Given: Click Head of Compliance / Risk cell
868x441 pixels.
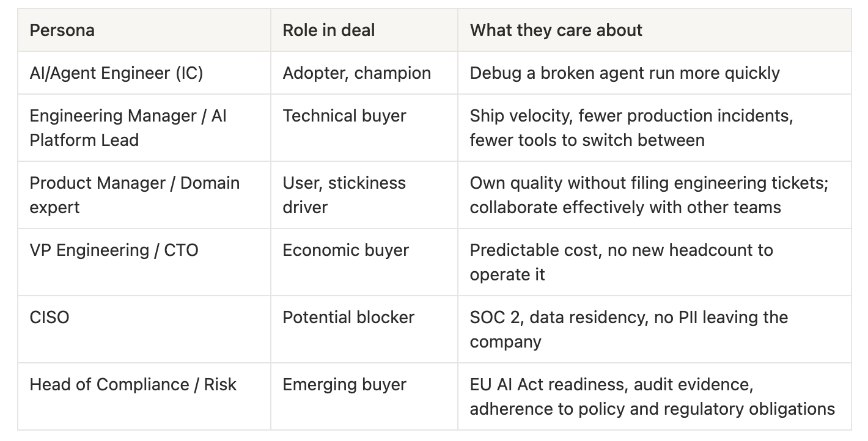Looking at the screenshot, I should (x=144, y=396).
